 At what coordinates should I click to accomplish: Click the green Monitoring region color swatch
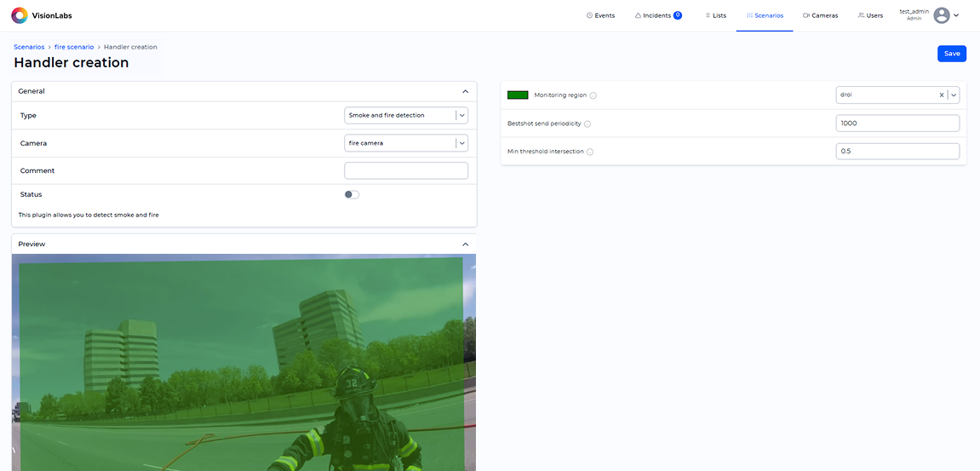[518, 95]
